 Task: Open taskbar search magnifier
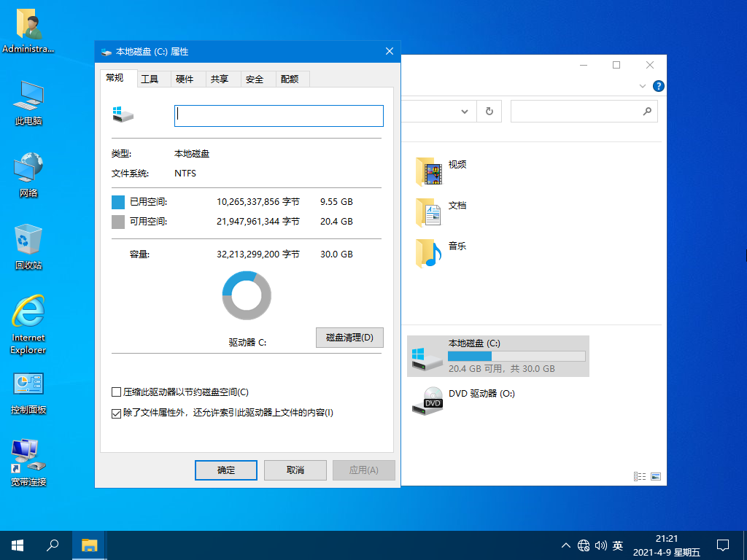click(53, 545)
